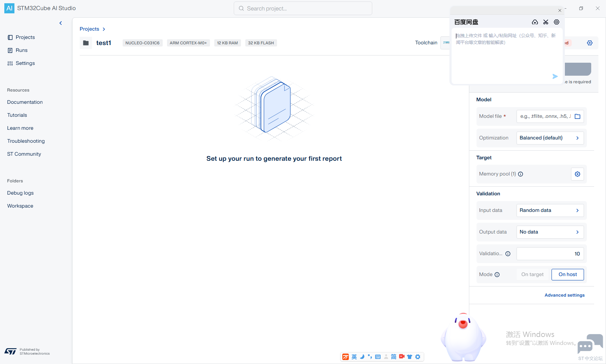Close the STM32Cube AI Studio window
The height and width of the screenshot is (364, 606).
click(598, 8)
